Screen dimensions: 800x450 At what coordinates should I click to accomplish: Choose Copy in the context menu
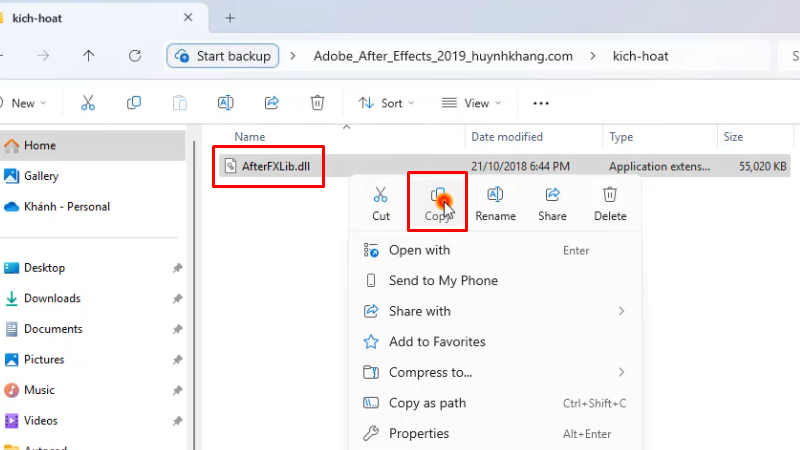pos(438,204)
